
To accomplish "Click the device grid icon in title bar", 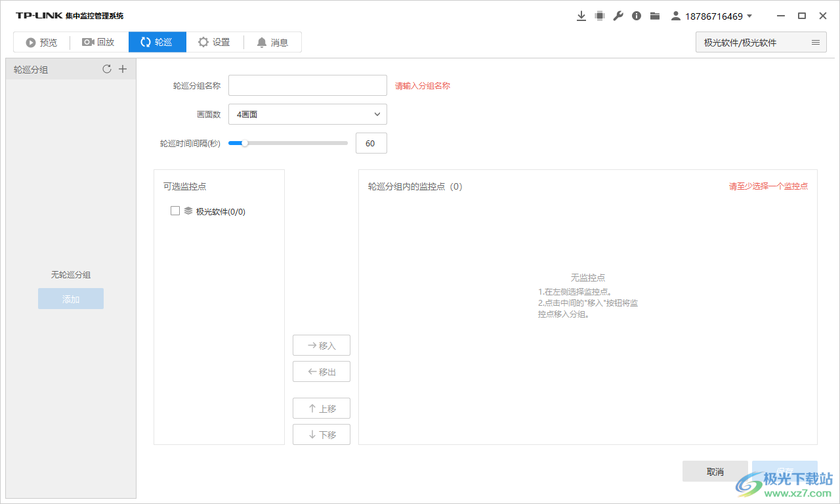I will 599,15.
